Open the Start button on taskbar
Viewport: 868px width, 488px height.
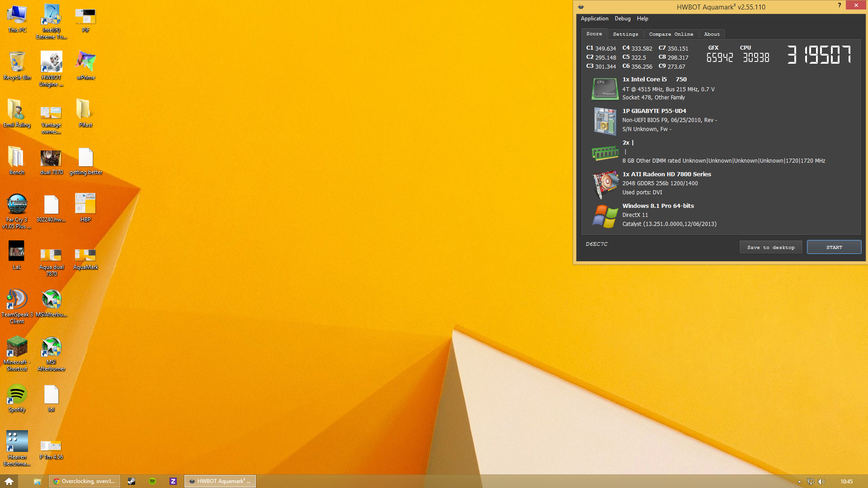point(9,481)
